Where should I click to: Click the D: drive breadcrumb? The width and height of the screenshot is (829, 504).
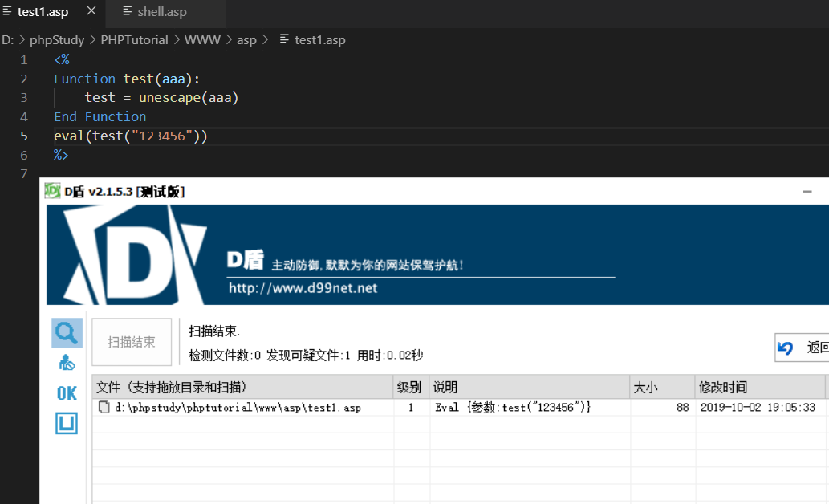click(8, 39)
